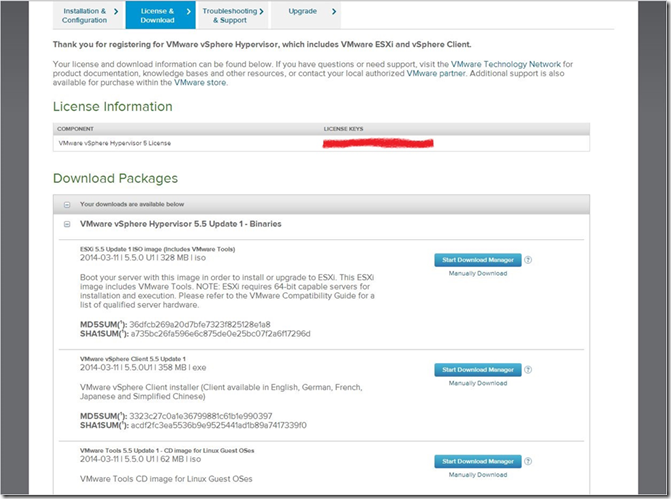671x499 pixels.
Task: Click the COMPONENT column header
Action: tap(75, 129)
